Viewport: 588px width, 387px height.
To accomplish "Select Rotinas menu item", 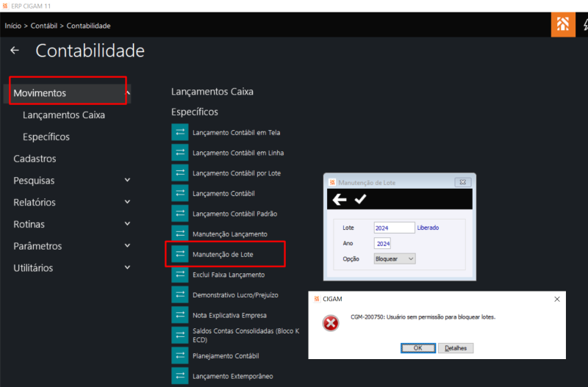I will click(x=29, y=224).
